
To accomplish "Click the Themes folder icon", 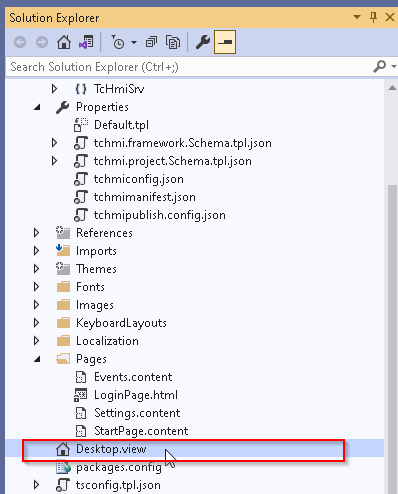I will coord(63,269).
